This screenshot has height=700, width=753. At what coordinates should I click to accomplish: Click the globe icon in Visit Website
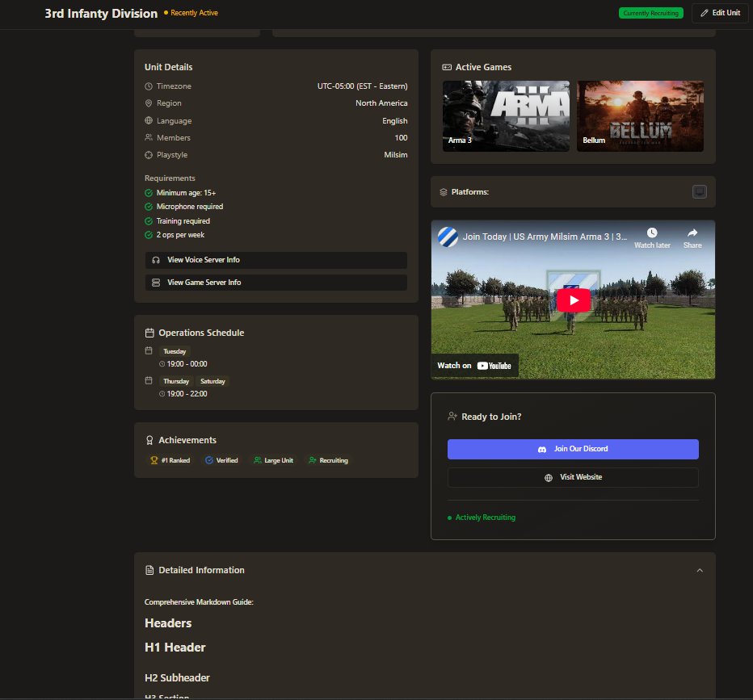click(548, 478)
